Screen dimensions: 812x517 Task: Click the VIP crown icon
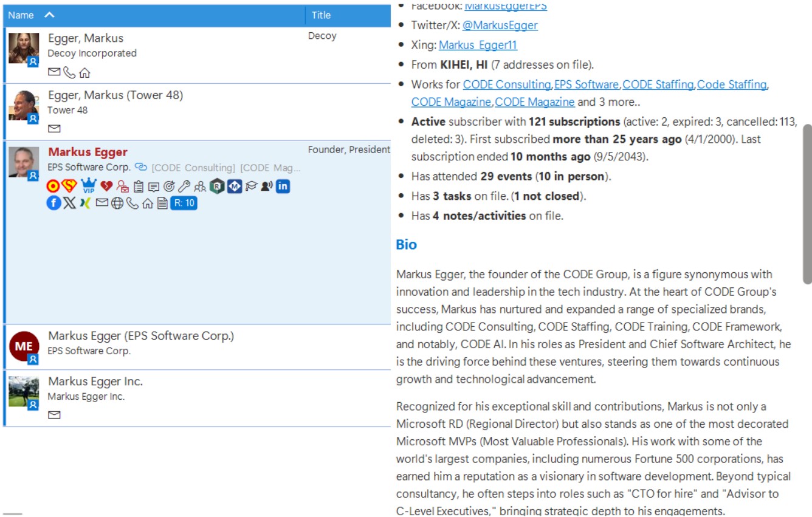point(89,186)
